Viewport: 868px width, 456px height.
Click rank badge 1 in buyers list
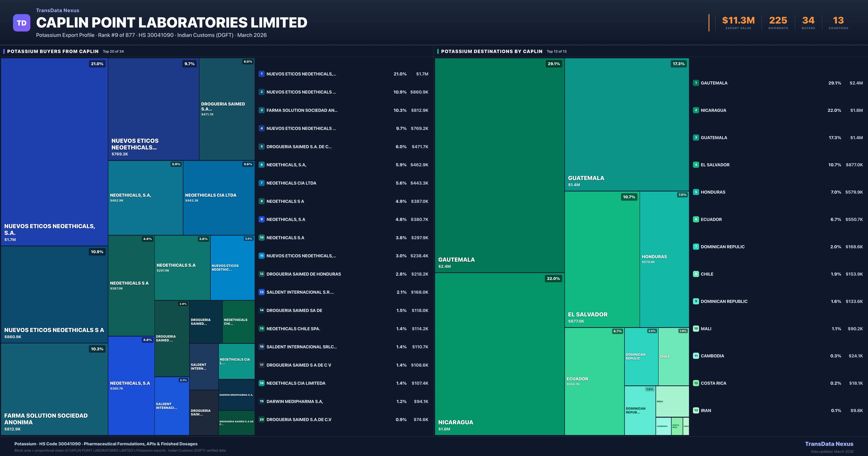(x=261, y=74)
